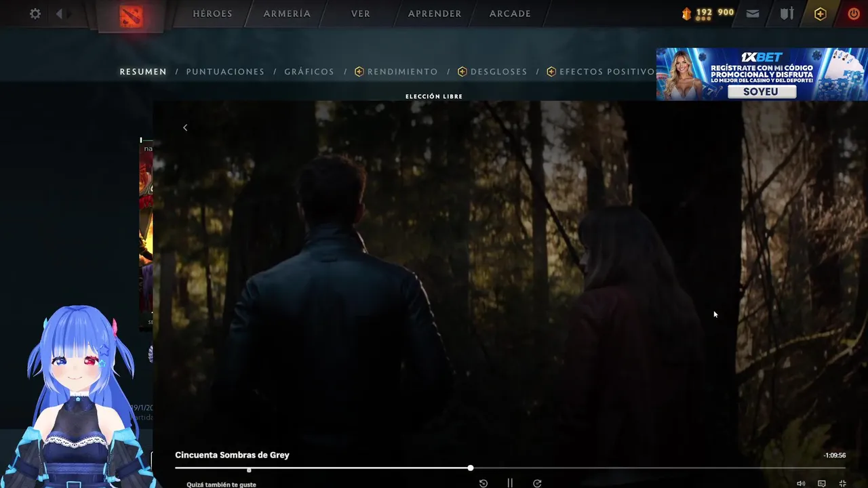Screen dimensions: 868x488
Task: Mute the video with the speaker icon
Action: 801,483
